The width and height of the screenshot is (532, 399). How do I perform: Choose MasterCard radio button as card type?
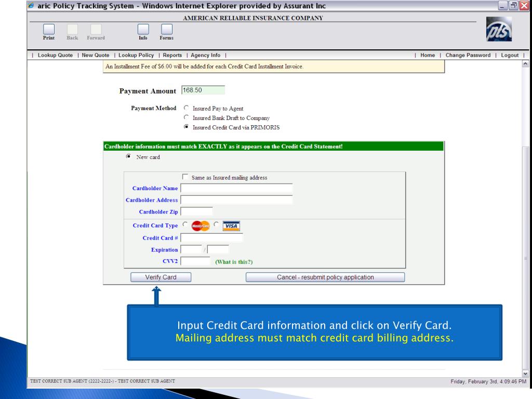185,224
